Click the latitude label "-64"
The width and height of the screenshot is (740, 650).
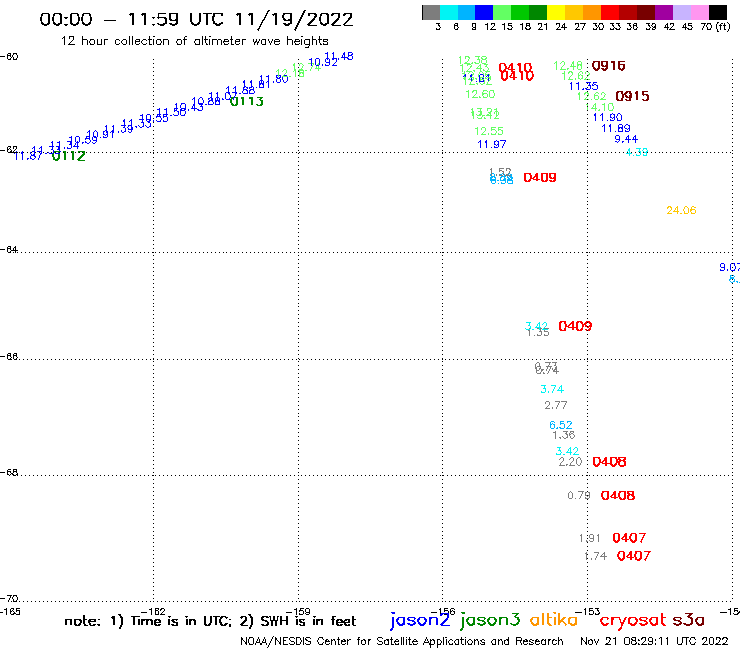(9, 249)
